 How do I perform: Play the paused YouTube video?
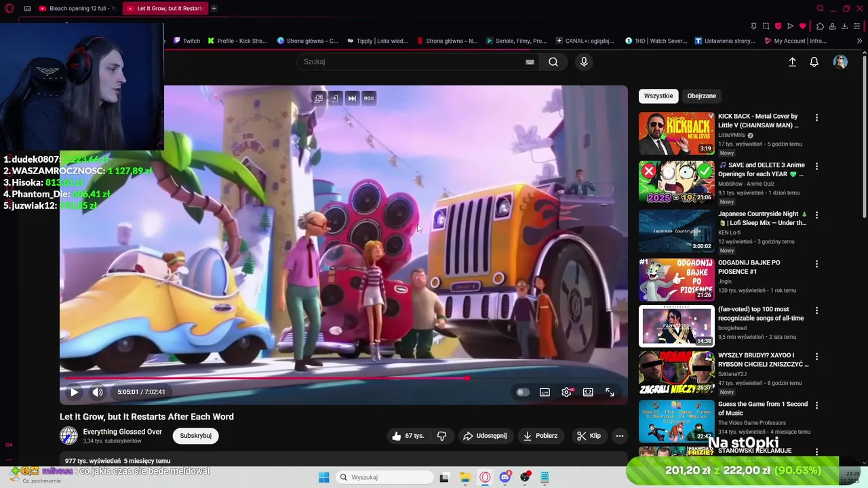coord(75,392)
